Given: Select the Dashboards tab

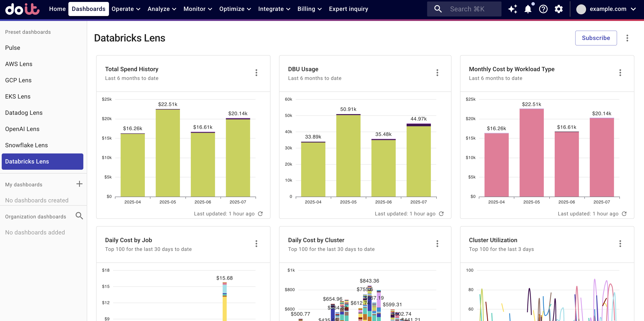Looking at the screenshot, I should pyautogui.click(x=88, y=9).
